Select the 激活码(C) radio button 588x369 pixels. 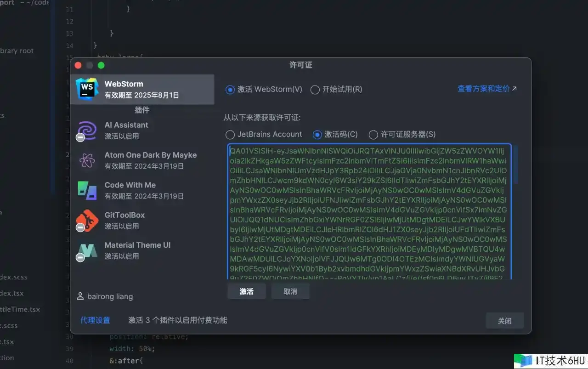coord(317,135)
